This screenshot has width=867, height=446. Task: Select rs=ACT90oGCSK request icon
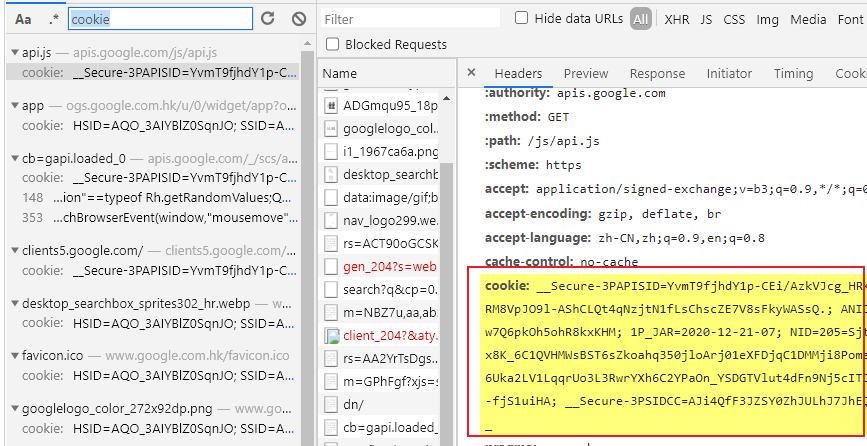331,244
